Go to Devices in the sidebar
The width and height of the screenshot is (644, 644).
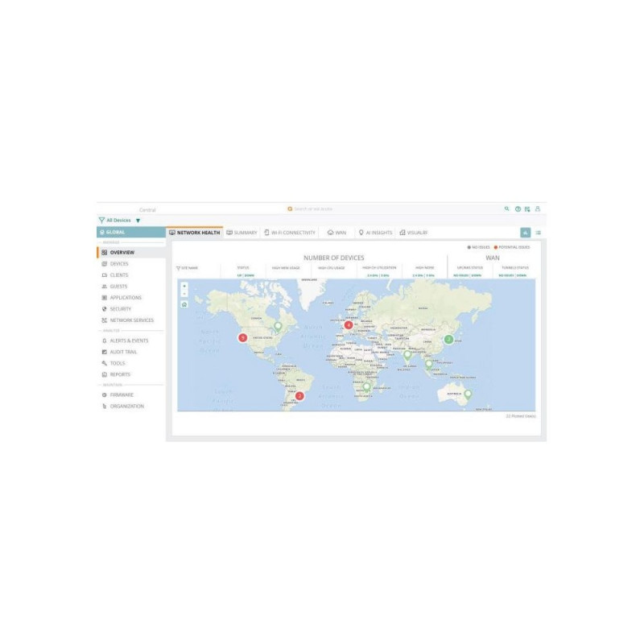click(x=119, y=263)
